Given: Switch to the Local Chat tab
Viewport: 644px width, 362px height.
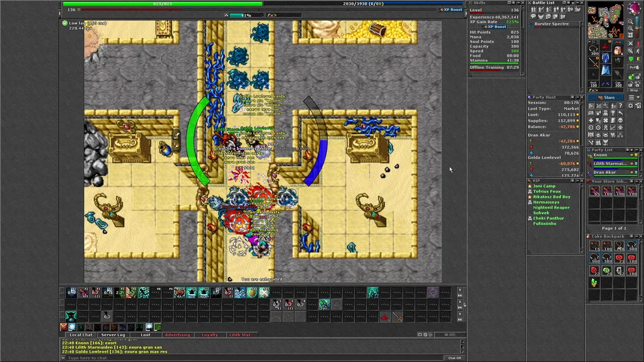Looking at the screenshot, I should pyautogui.click(x=81, y=335).
